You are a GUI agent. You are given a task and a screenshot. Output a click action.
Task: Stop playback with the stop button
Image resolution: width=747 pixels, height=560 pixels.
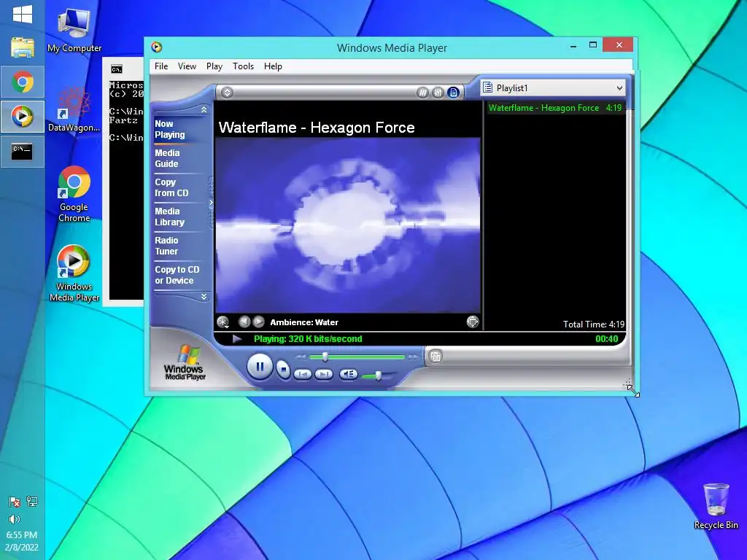(284, 369)
